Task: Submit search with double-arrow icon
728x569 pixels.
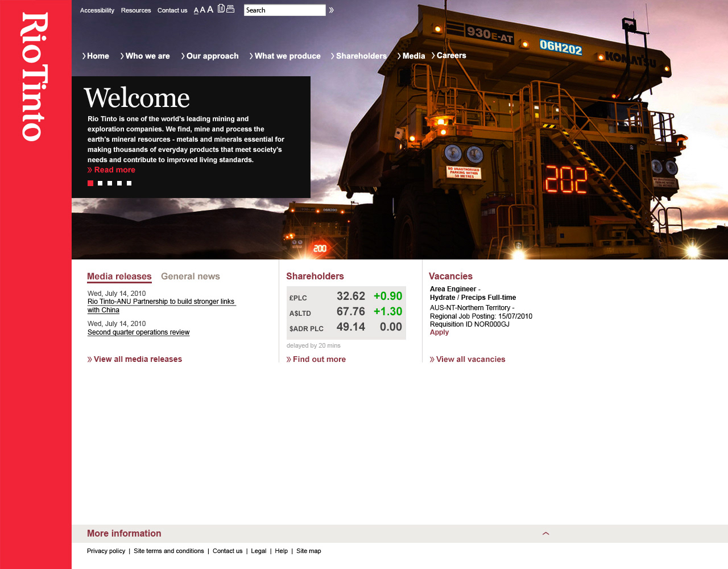Action: pos(331,10)
